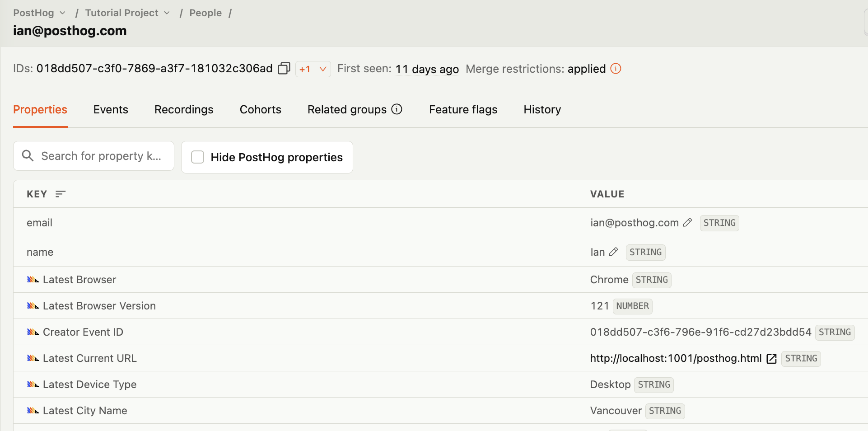Edit the email property value with the pencil

pyautogui.click(x=687, y=223)
